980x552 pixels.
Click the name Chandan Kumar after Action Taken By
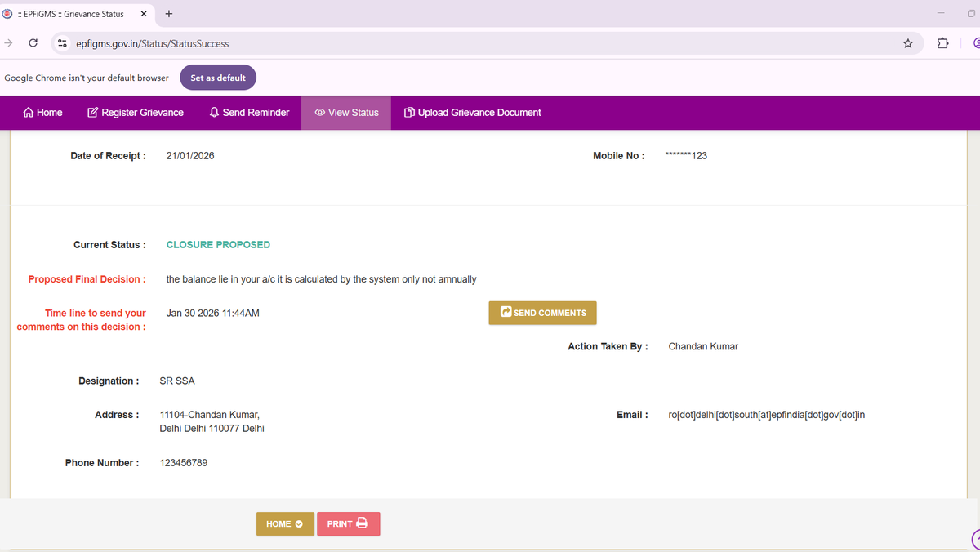(x=703, y=347)
